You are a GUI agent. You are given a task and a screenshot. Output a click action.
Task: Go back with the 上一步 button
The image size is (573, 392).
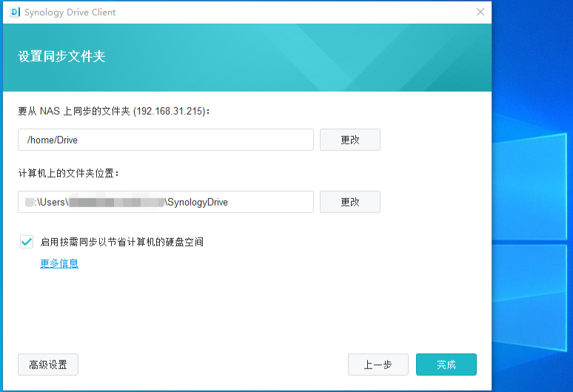(378, 365)
